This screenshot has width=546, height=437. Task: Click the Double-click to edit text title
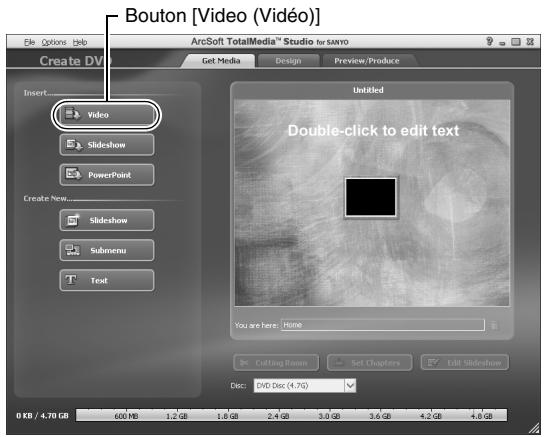point(373,131)
